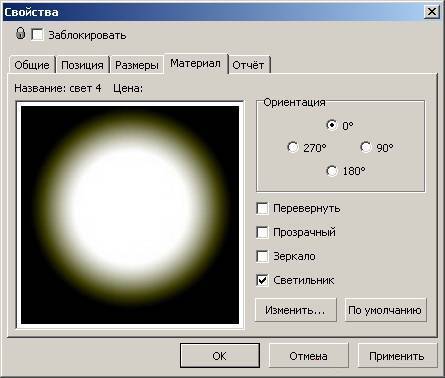Go to the Размеры tab

pyautogui.click(x=137, y=65)
